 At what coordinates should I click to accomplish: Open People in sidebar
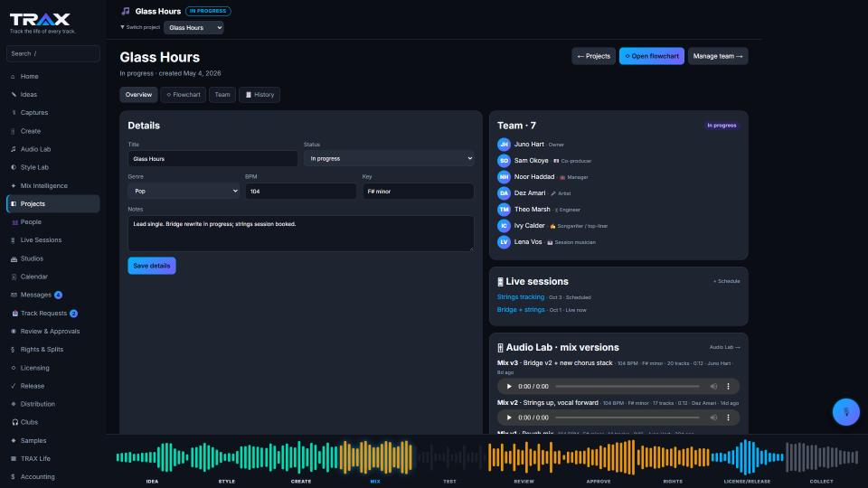click(x=53, y=222)
